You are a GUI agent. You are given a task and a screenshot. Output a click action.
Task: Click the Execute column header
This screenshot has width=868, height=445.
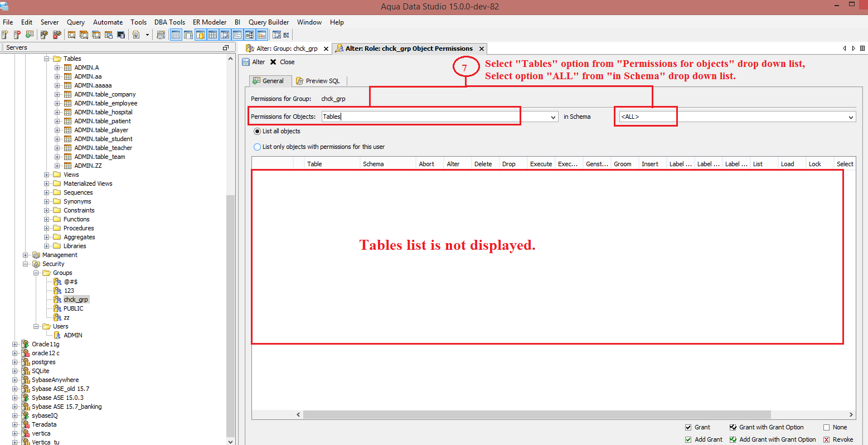[541, 163]
